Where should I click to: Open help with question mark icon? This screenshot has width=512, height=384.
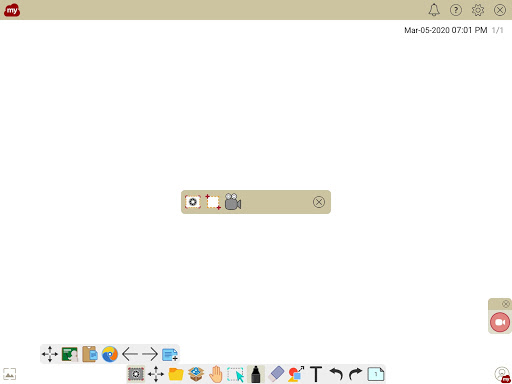pos(456,10)
